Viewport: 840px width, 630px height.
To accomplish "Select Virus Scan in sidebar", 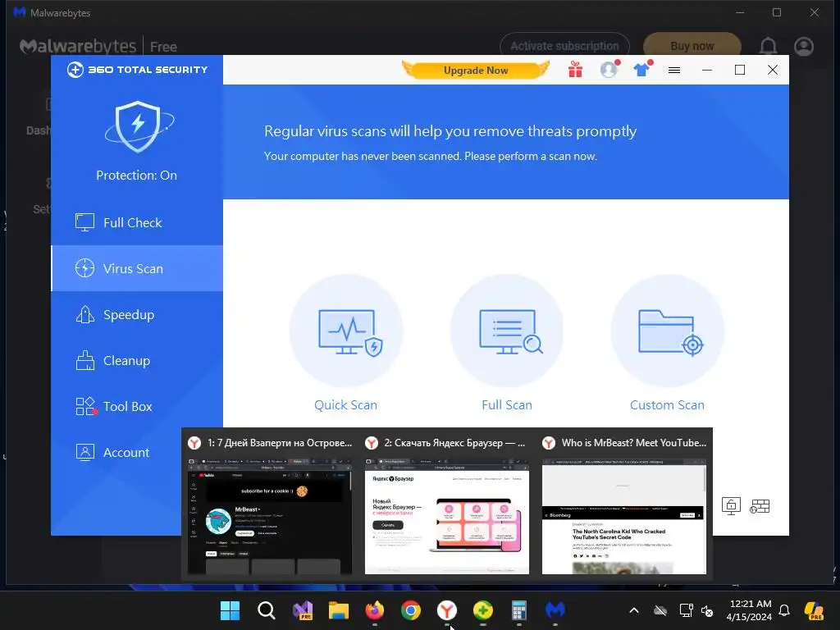I will click(x=137, y=268).
